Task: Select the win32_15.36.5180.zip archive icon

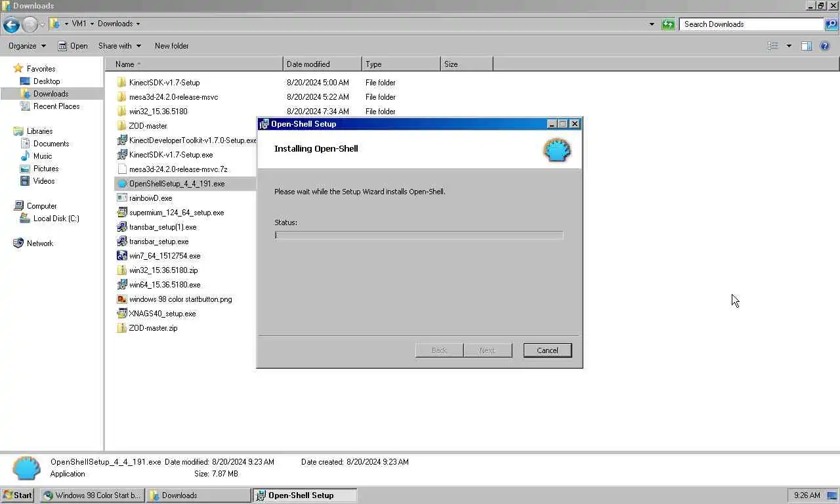Action: click(121, 270)
